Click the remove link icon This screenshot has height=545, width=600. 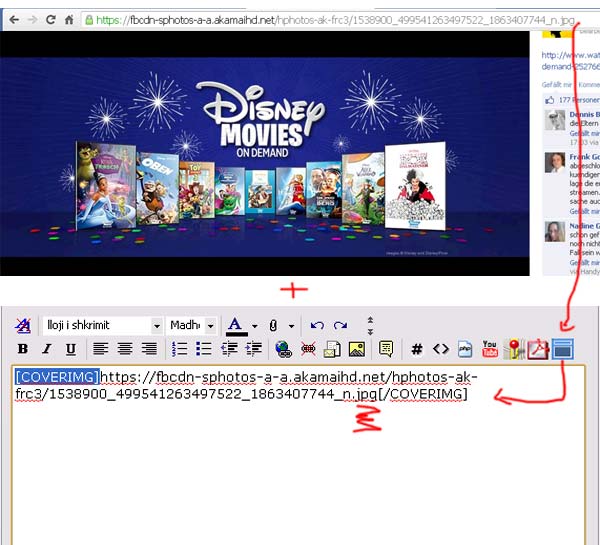click(308, 349)
